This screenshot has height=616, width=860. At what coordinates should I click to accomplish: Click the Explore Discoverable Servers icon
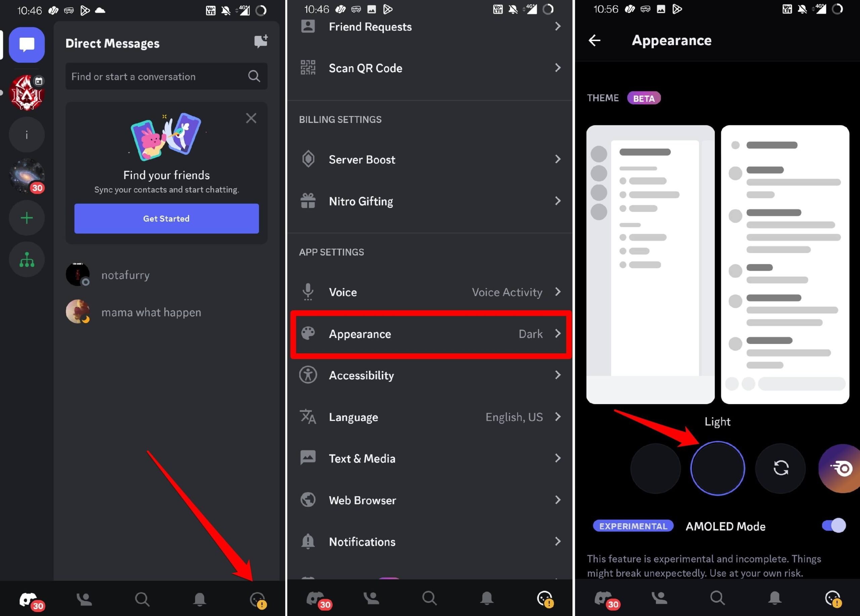[27, 259]
